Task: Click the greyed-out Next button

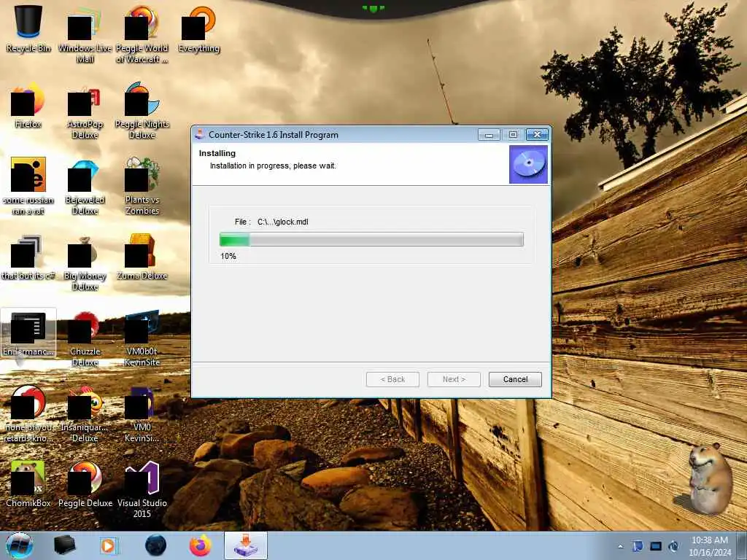Action: [454, 379]
